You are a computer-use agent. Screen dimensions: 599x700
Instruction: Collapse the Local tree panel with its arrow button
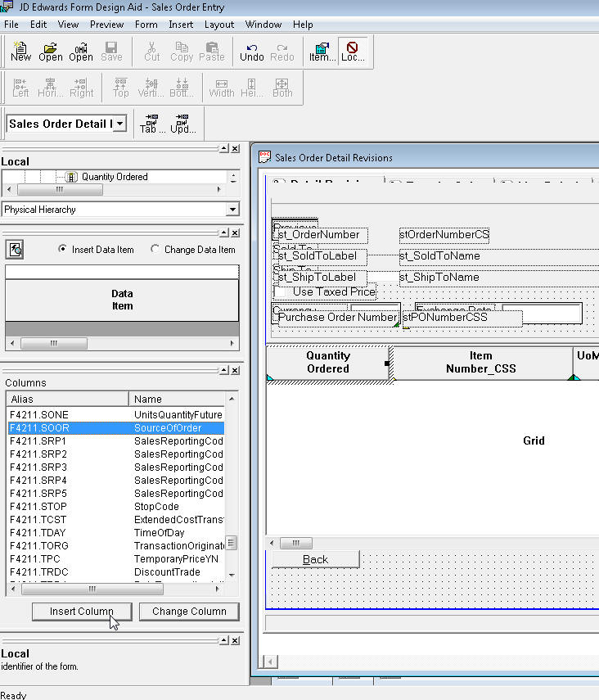click(224, 148)
